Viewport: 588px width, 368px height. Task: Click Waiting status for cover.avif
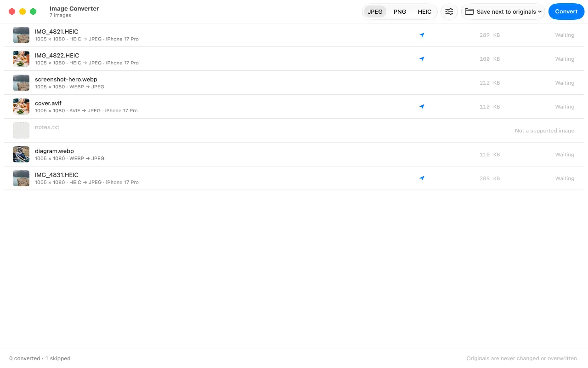565,107
